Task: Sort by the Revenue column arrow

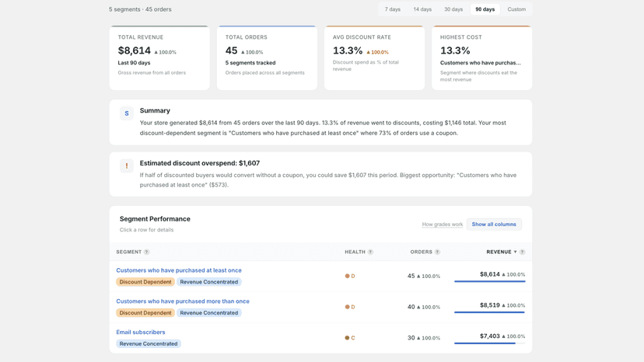Action: pos(515,252)
